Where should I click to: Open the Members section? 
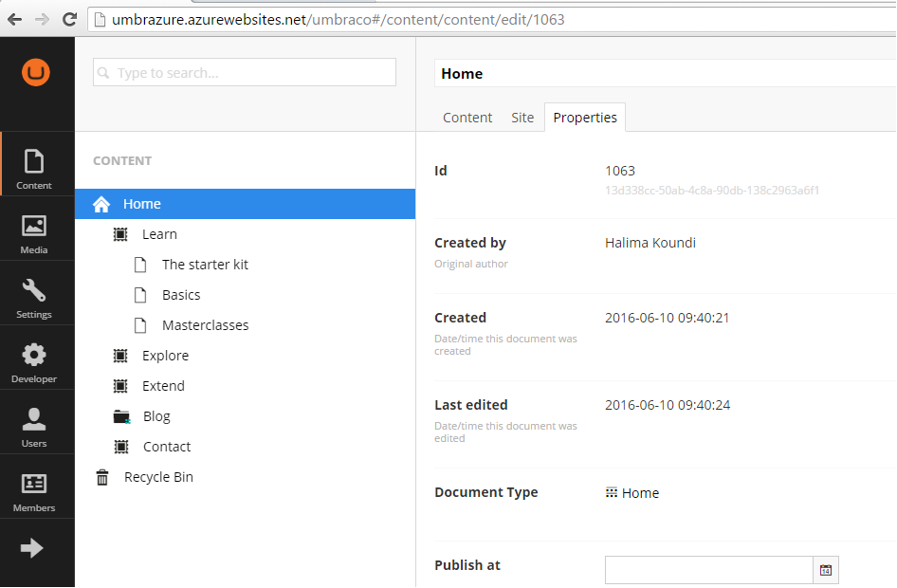34,492
